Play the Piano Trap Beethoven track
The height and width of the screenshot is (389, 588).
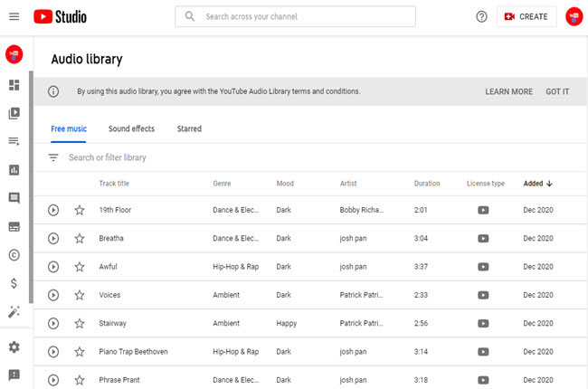coord(53,352)
